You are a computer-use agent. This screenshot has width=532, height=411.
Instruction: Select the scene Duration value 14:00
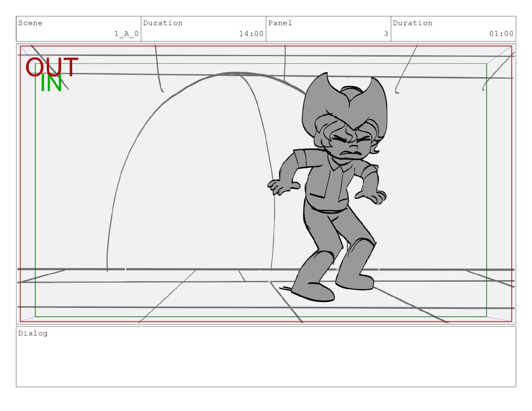[251, 34]
